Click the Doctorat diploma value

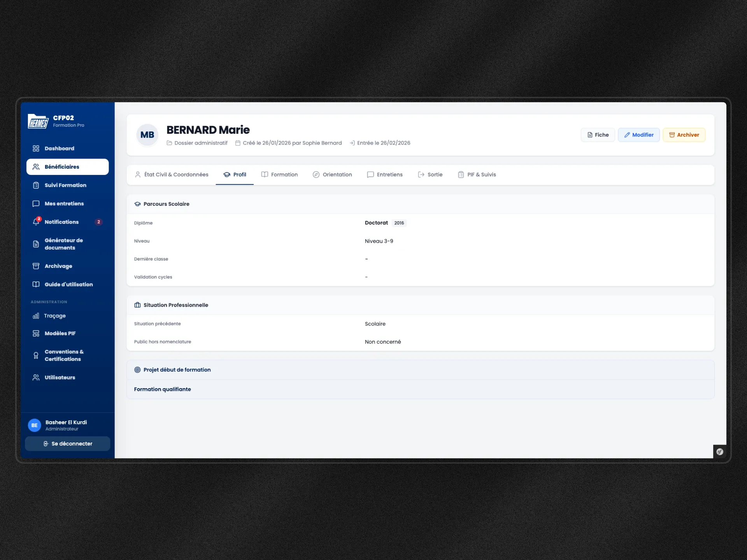376,223
